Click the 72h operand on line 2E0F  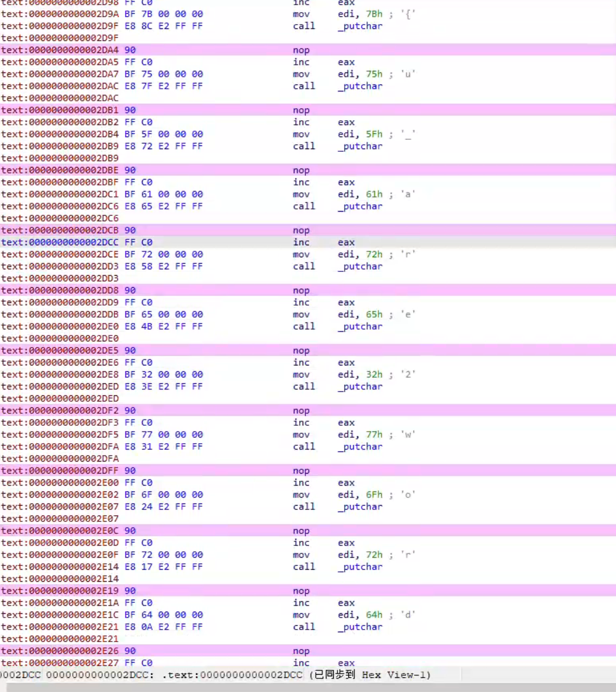374,555
